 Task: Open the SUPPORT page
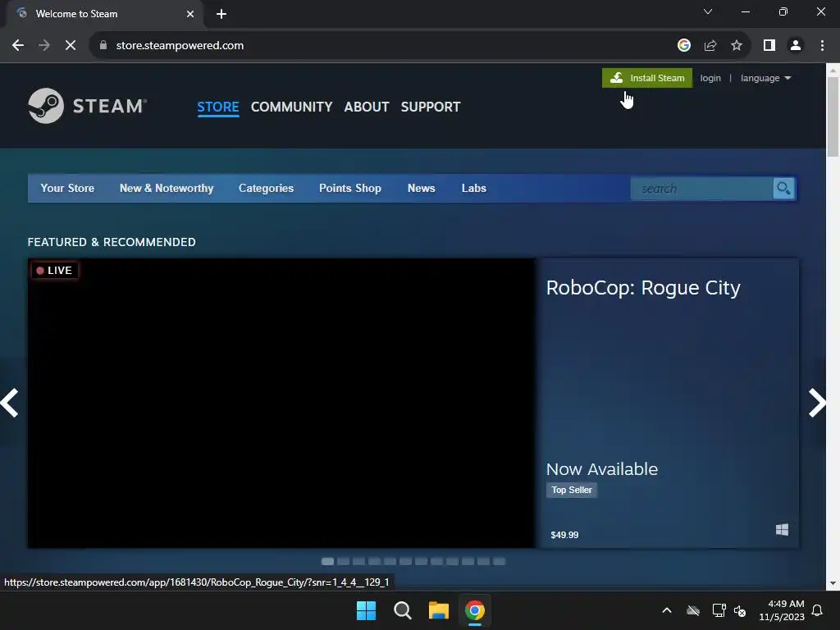pyautogui.click(x=431, y=107)
